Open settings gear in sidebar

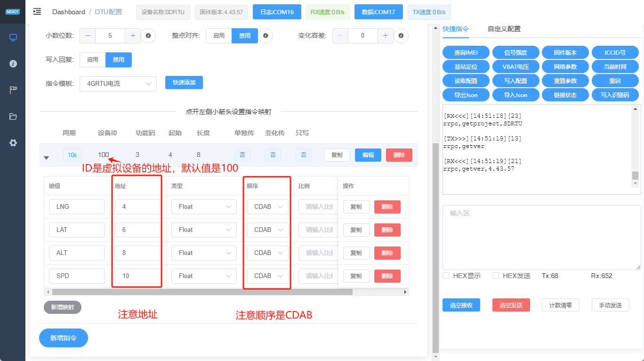(13, 143)
